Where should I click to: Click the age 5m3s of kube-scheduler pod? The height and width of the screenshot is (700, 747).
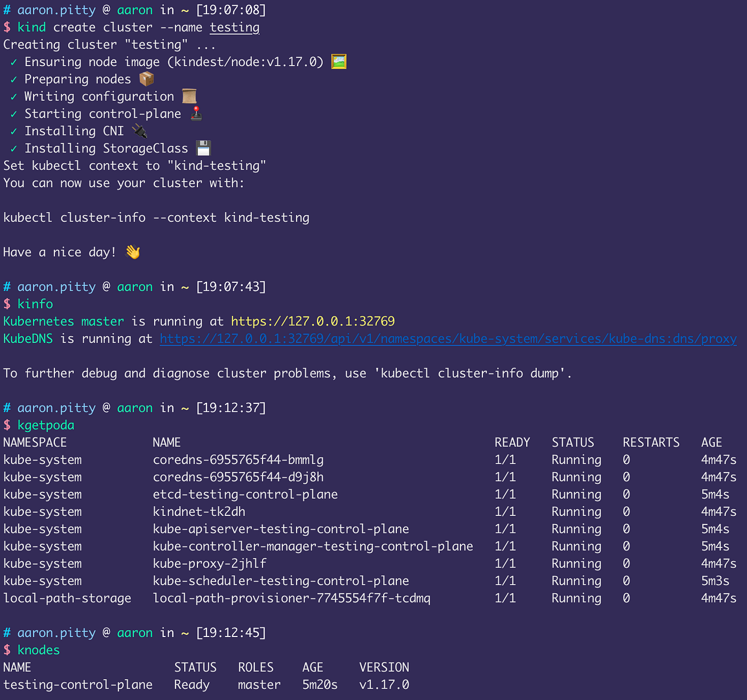click(x=715, y=581)
